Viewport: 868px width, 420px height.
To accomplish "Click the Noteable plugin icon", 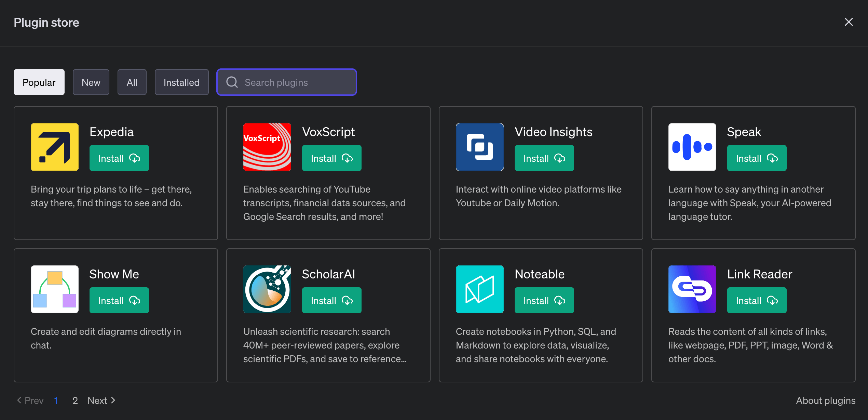I will (479, 289).
